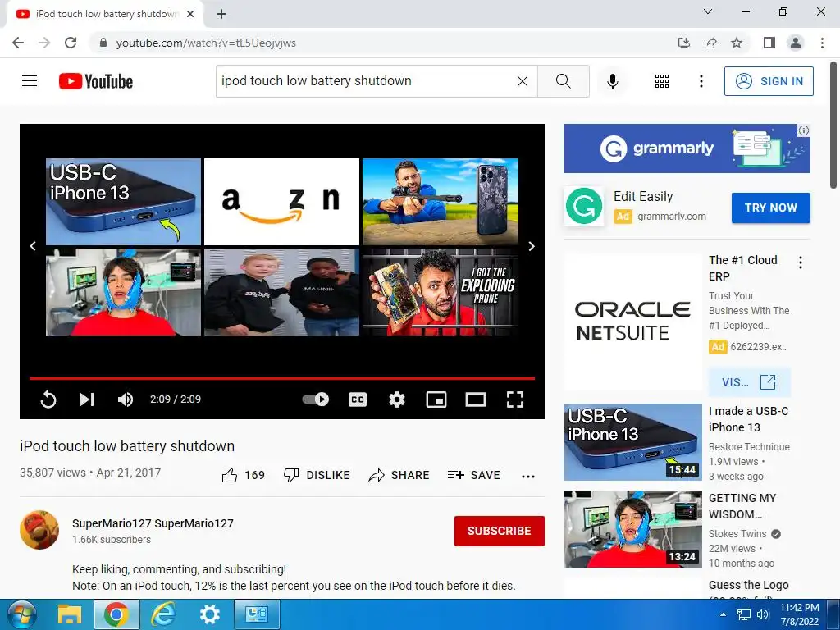Click SAVE to playlist button
The image size is (840, 630).
pyautogui.click(x=474, y=475)
